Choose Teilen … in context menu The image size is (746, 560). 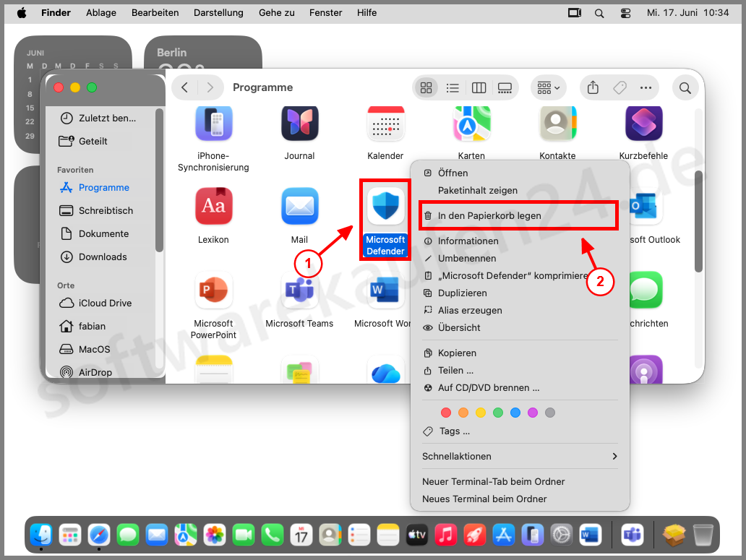click(520, 370)
